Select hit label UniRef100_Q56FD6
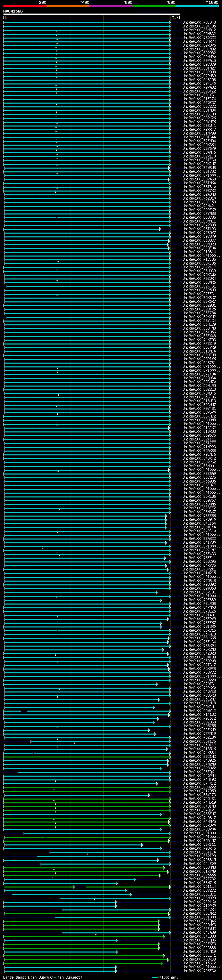 (x=199, y=397)
